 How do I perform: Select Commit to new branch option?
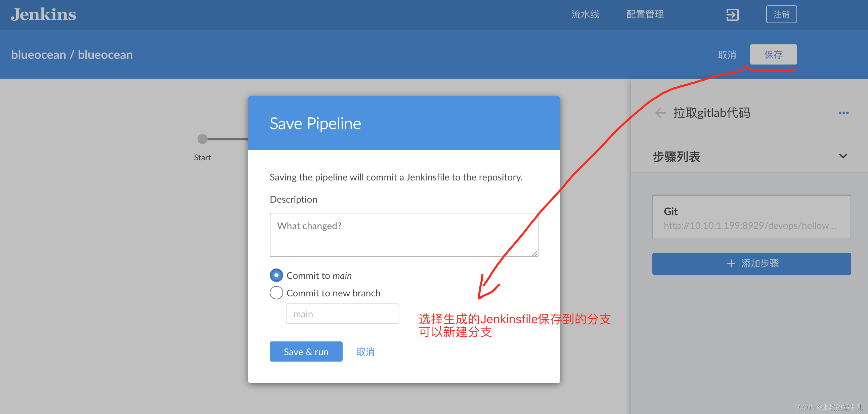pyautogui.click(x=276, y=293)
